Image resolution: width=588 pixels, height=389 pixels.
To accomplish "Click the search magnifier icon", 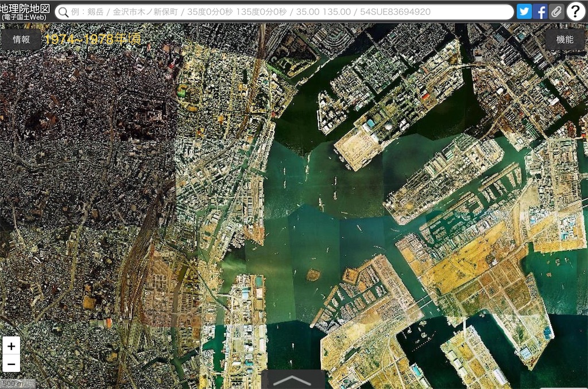I will point(63,12).
